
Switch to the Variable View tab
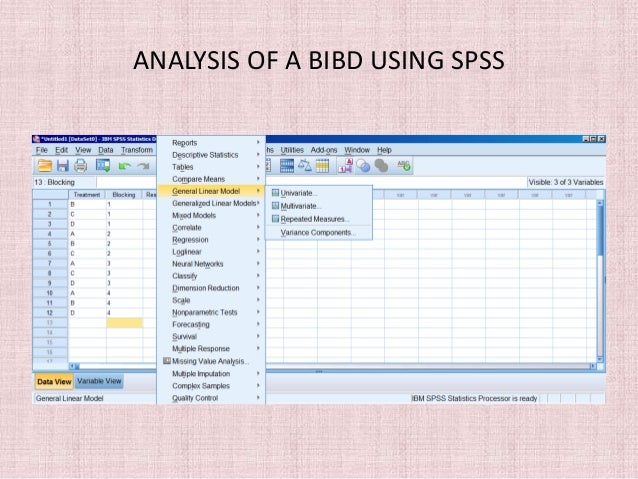click(99, 381)
